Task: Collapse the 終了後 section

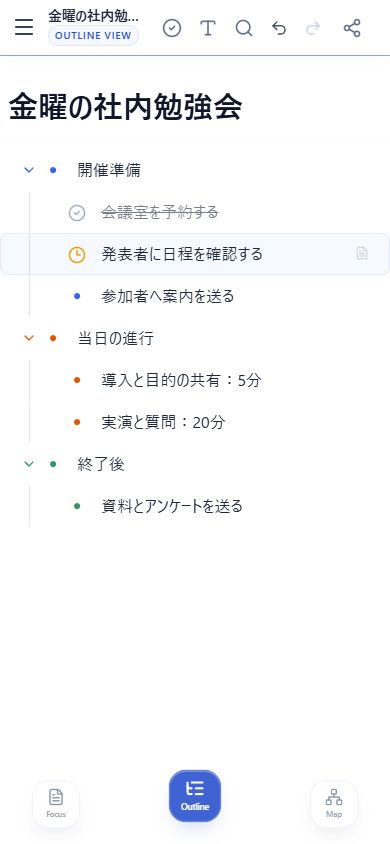Action: (x=29, y=463)
